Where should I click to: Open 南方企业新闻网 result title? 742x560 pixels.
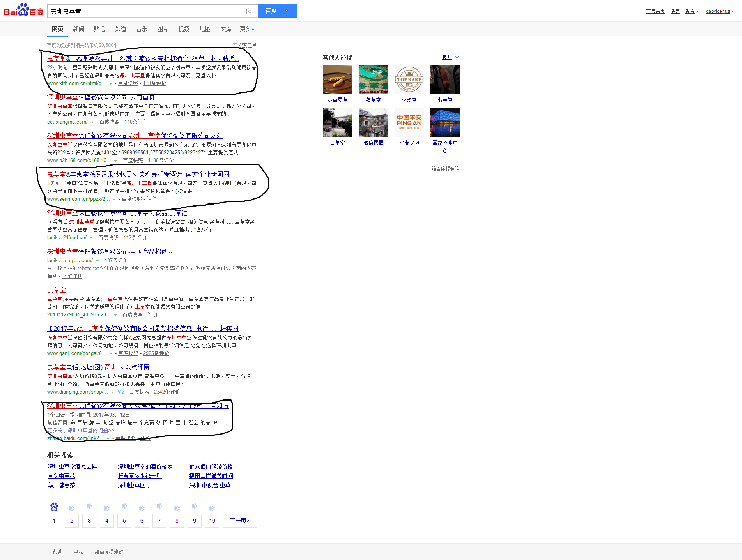138,174
